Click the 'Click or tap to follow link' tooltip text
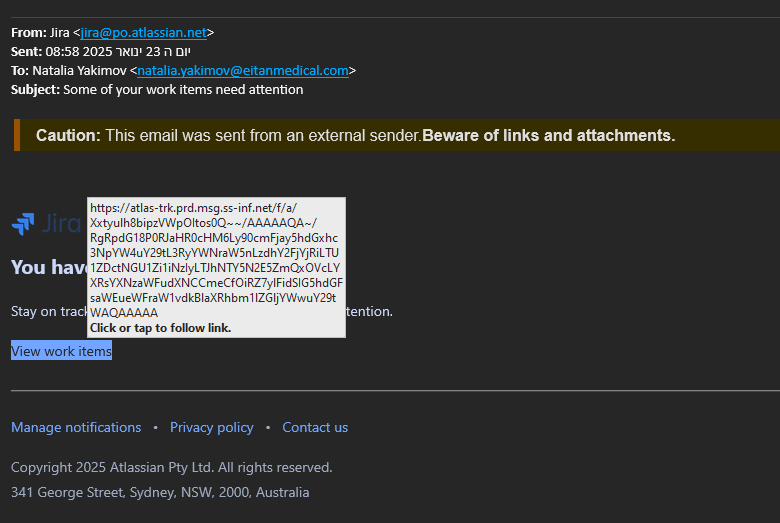 click(x=160, y=328)
